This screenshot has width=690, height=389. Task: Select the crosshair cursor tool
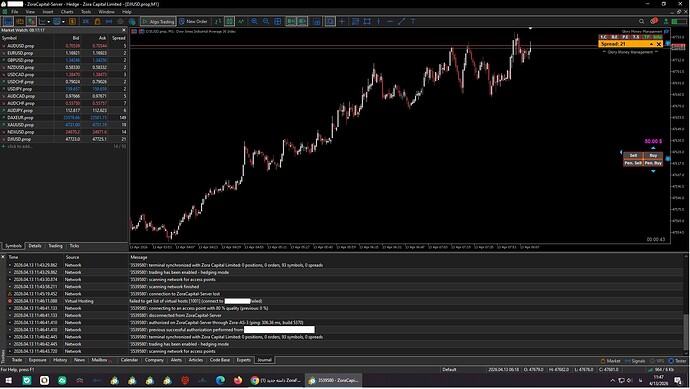pyautogui.click(x=342, y=21)
